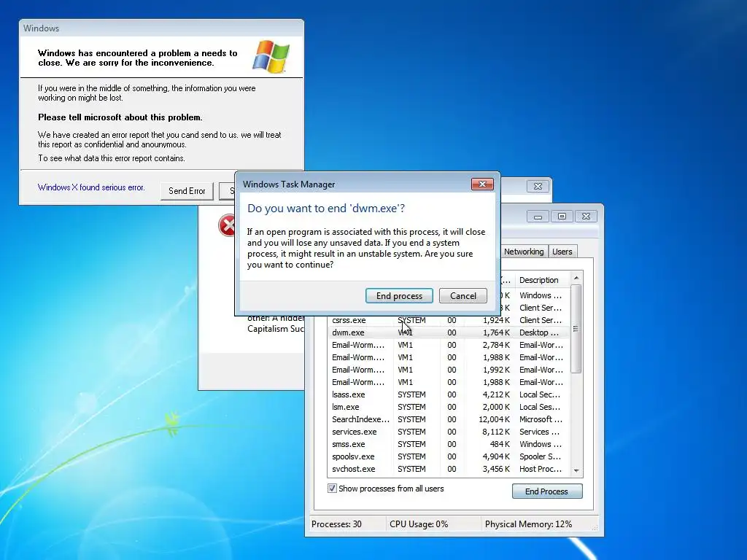Click the 'Local Sec...' description cell
The image size is (747, 560).
click(x=540, y=394)
